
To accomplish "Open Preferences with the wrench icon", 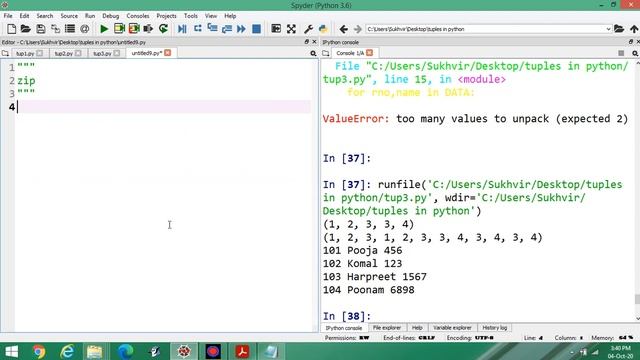I will coord(309,29).
